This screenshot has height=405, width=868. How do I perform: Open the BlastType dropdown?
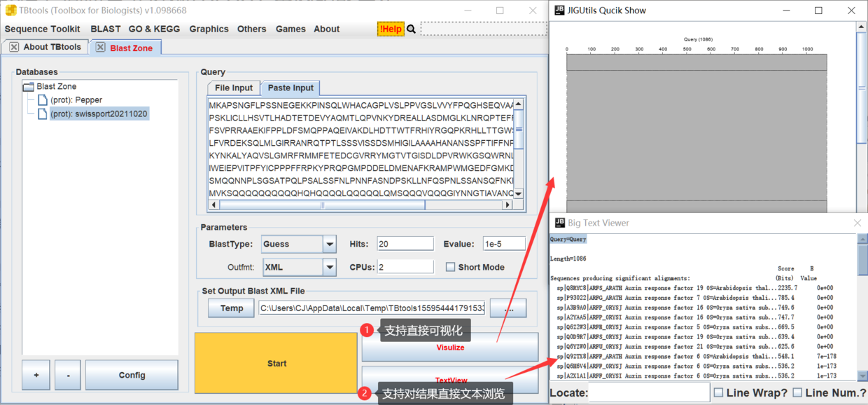(x=330, y=244)
